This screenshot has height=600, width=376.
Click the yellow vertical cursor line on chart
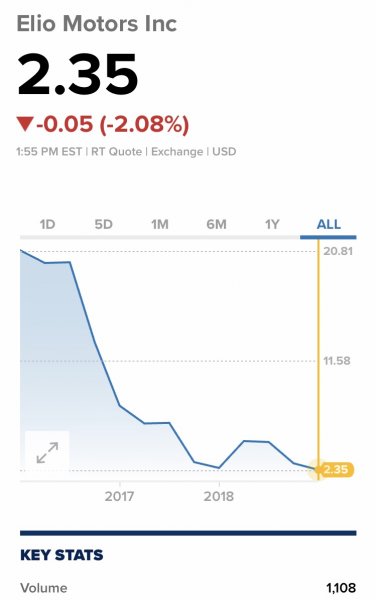(318, 358)
